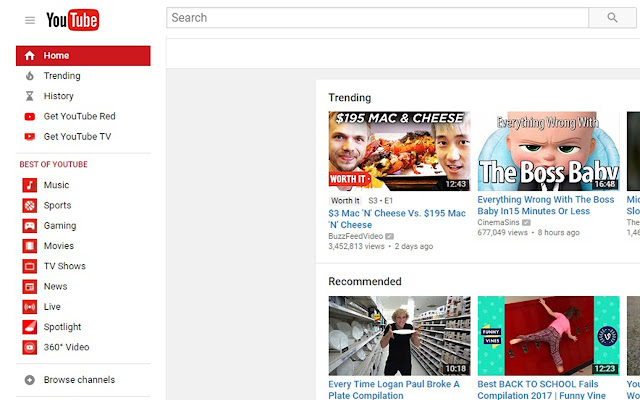The width and height of the screenshot is (640, 400).
Task: Open the TV Shows sidebar link
Action: click(x=65, y=266)
